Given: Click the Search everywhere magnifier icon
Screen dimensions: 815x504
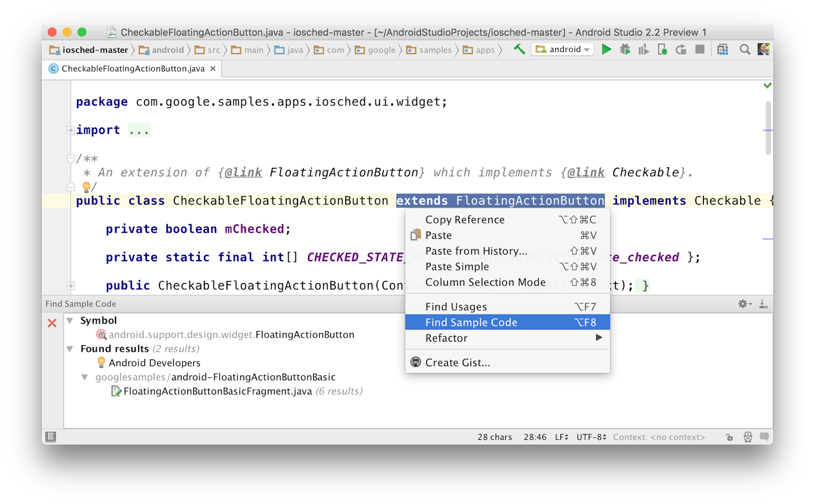Looking at the screenshot, I should (x=745, y=49).
